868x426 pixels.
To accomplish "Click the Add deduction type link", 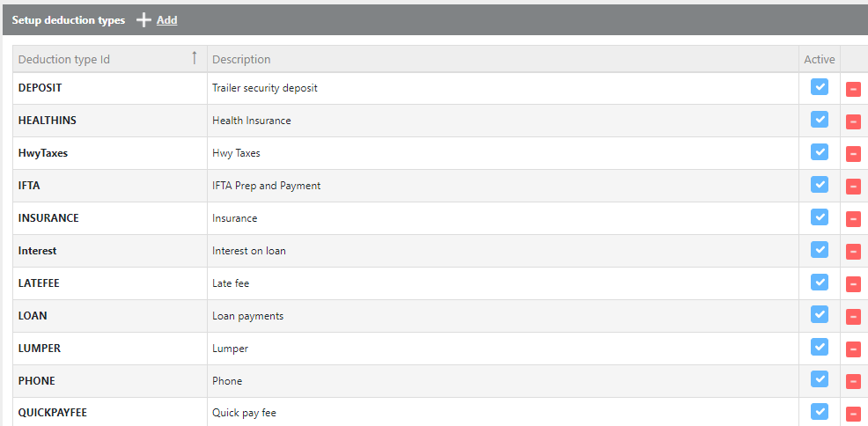I will [166, 19].
